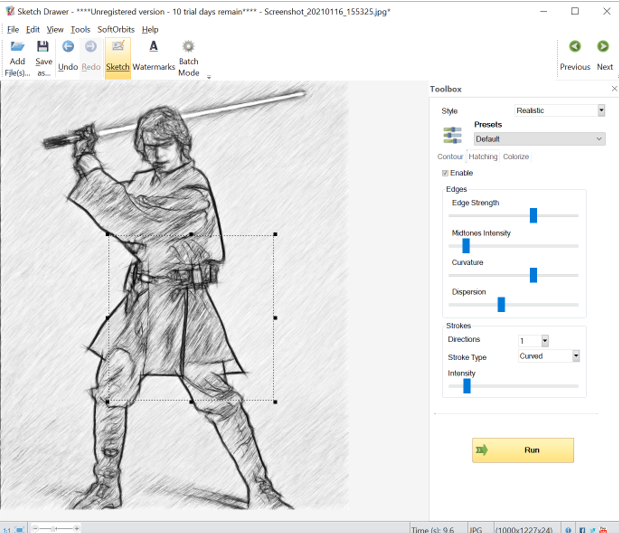The image size is (619, 533).
Task: Toggle the Enable checkbox
Action: [x=445, y=173]
